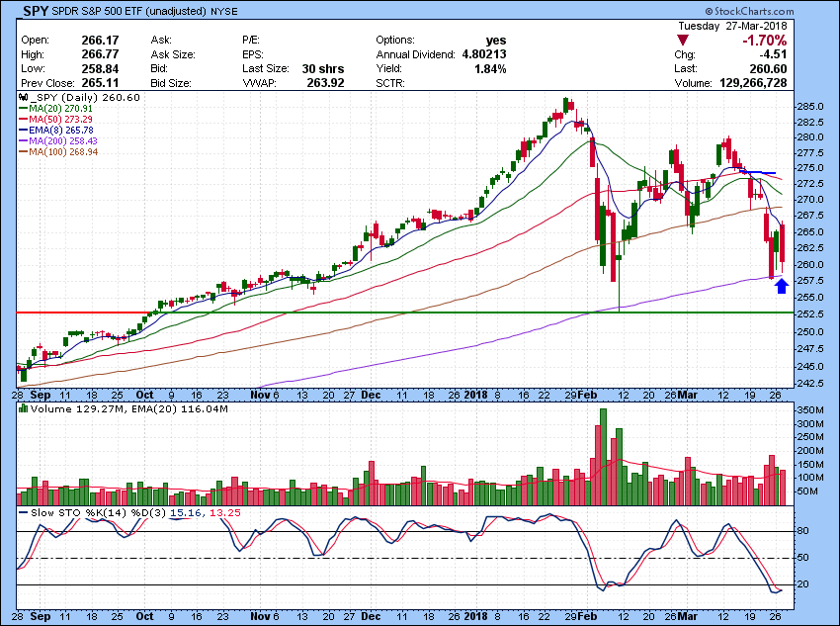Click the 'P/E:' label
The width and height of the screenshot is (840, 626).
point(251,41)
